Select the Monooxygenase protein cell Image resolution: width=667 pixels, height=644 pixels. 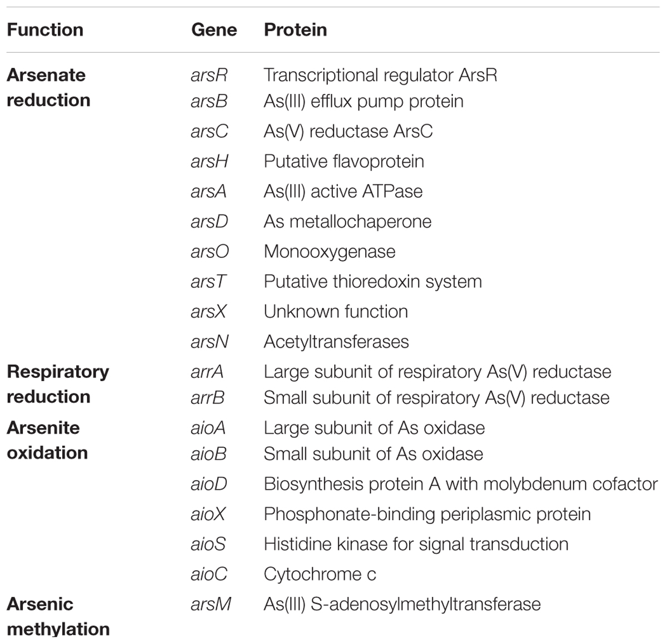[x=330, y=251]
